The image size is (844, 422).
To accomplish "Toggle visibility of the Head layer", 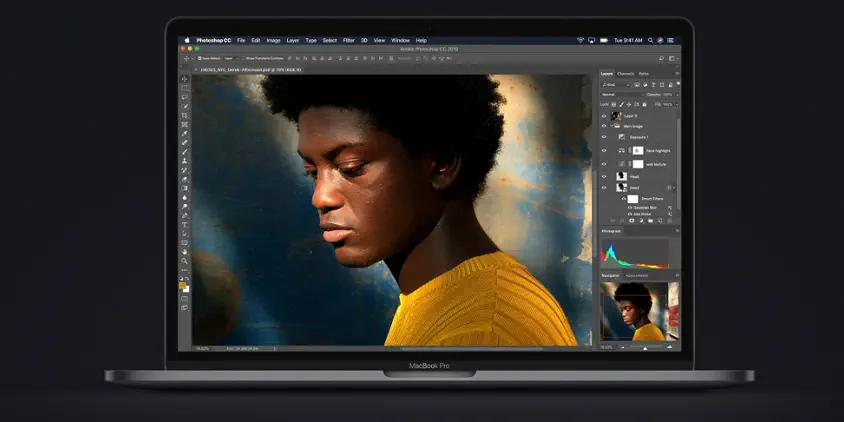I will pyautogui.click(x=604, y=176).
